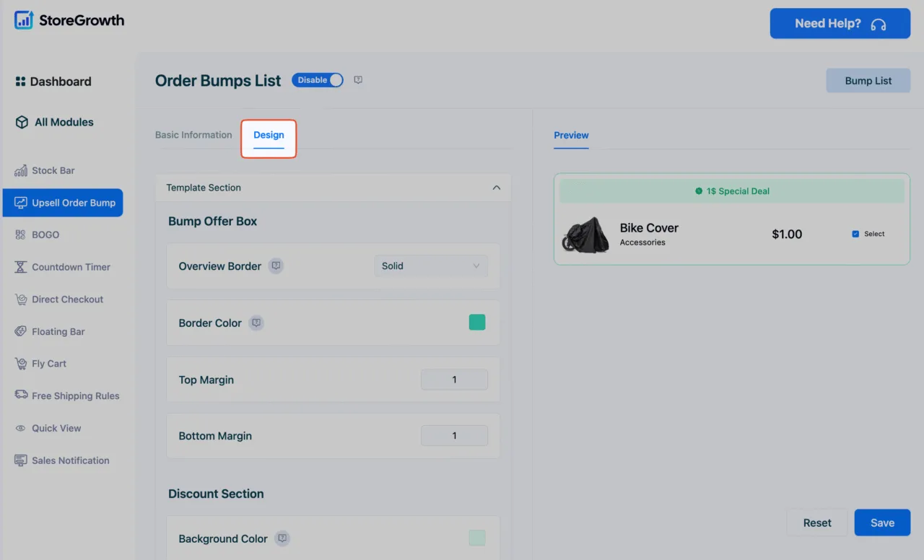Switch to the Basic Information tab
The image size is (924, 560).
(193, 135)
